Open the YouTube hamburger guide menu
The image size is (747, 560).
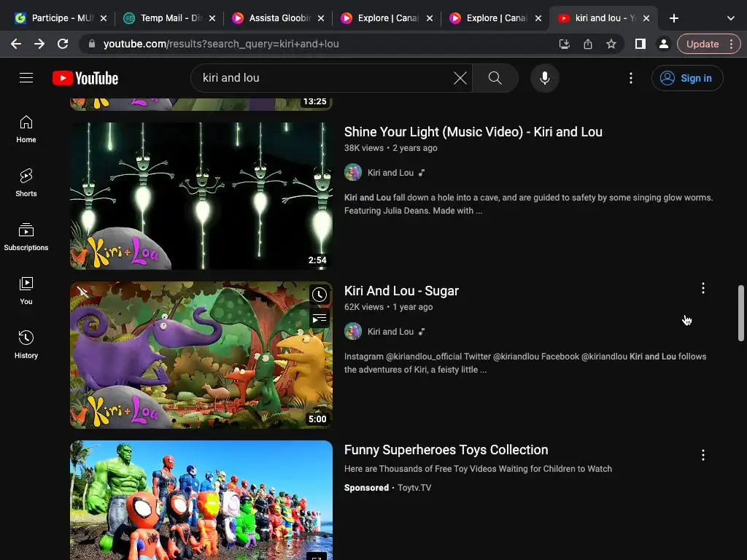point(26,77)
